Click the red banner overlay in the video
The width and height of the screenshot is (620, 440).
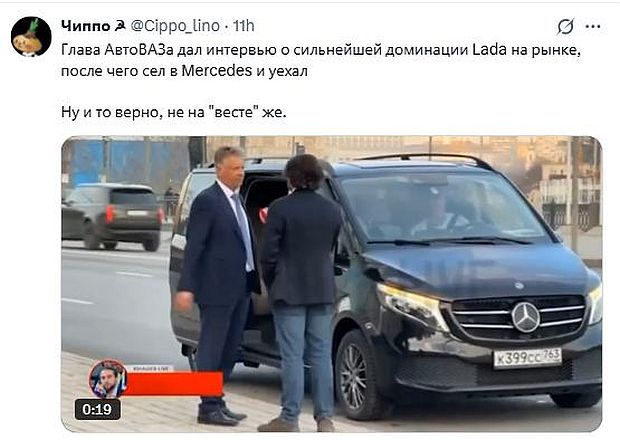coord(173,383)
